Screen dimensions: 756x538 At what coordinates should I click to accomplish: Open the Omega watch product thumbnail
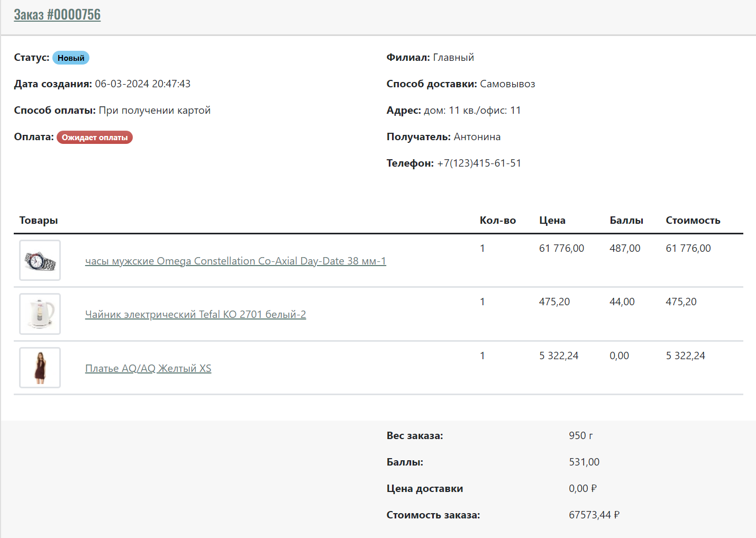(x=40, y=260)
